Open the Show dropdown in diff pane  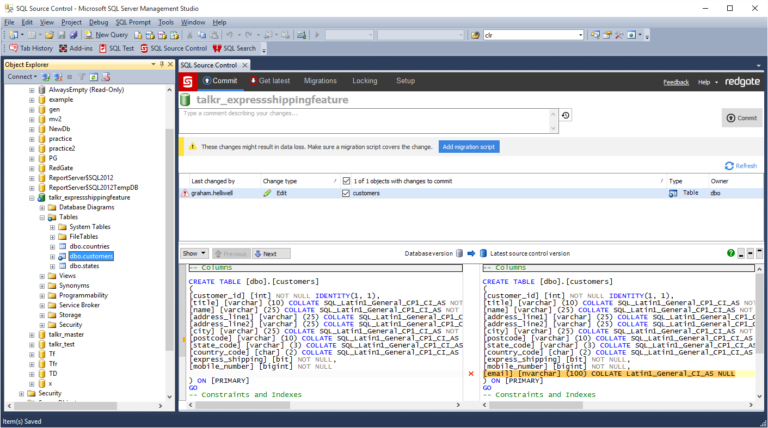pyautogui.click(x=194, y=254)
